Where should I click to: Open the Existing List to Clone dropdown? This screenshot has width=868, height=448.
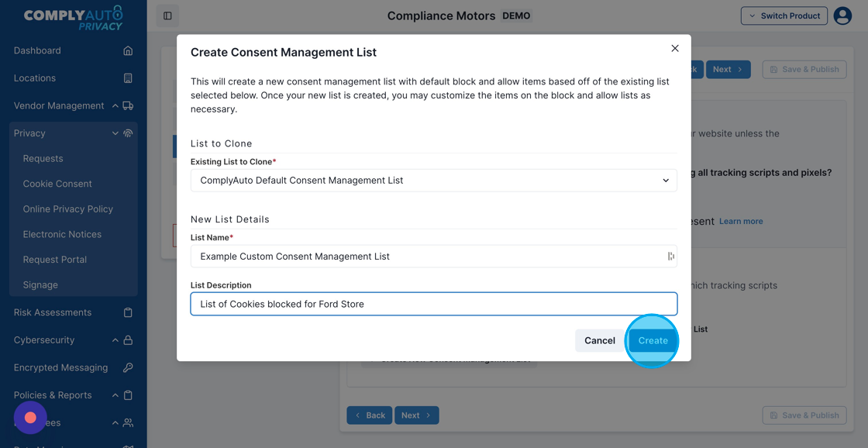(x=433, y=181)
